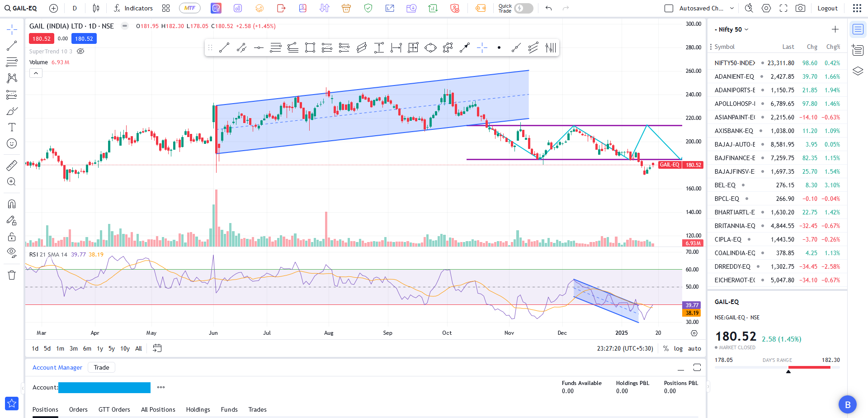The image size is (868, 418).
Task: Open the Account Manager tab
Action: 57,367
